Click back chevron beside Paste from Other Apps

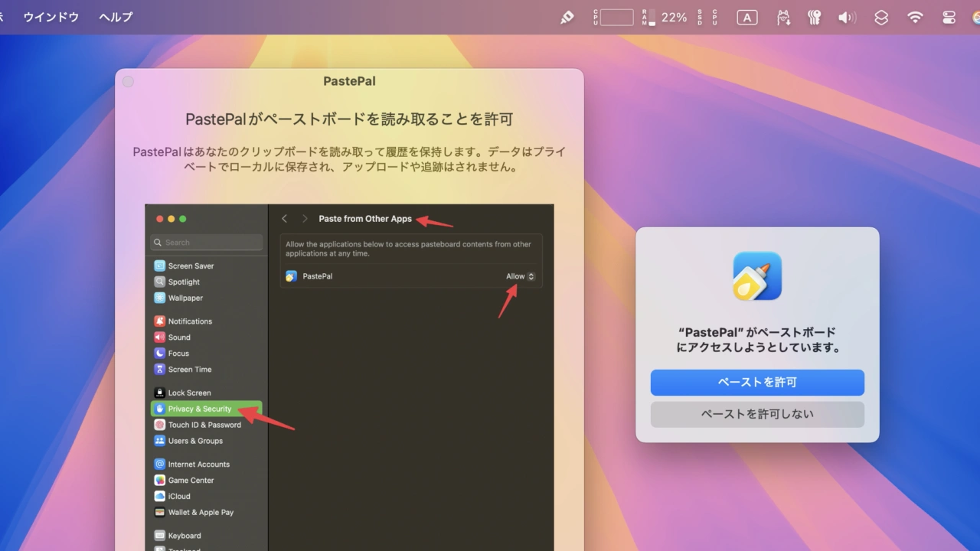[x=285, y=219]
